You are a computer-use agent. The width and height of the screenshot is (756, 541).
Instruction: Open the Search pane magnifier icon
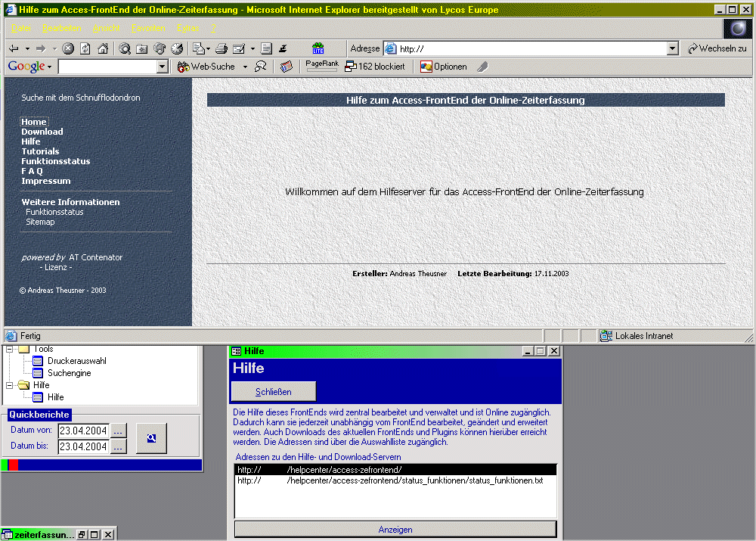click(125, 48)
